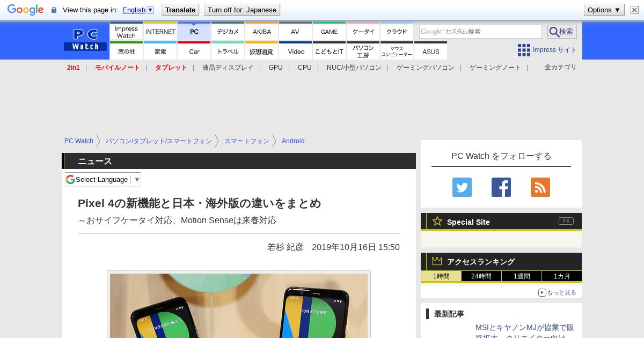Image resolution: width=644 pixels, height=338 pixels.
Task: Select the 24時間 ranking tab
Action: (x=481, y=276)
